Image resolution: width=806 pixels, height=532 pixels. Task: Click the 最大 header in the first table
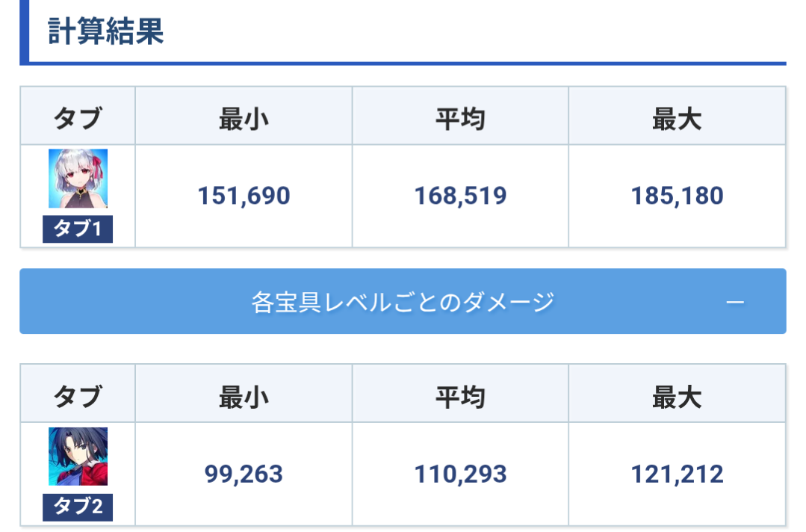(677, 119)
